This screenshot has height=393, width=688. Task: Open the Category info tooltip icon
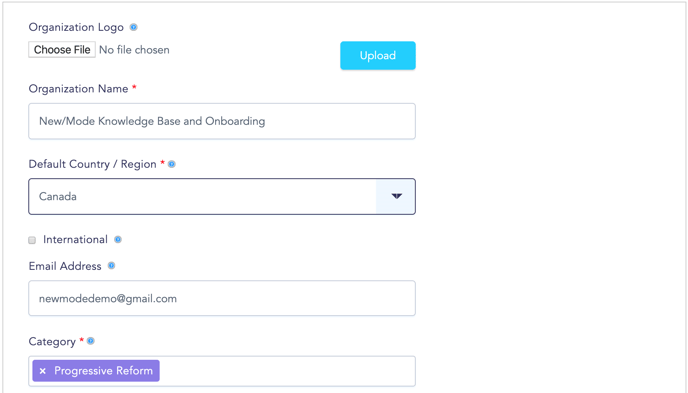90,341
